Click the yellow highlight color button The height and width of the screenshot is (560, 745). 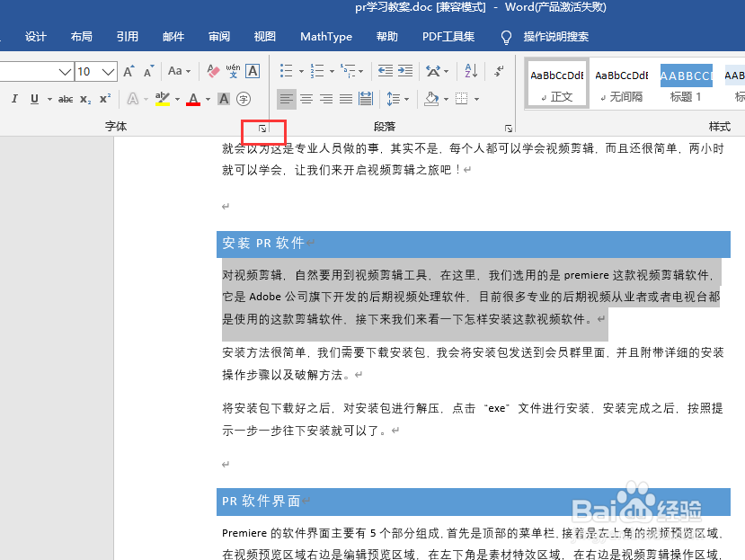point(163,99)
